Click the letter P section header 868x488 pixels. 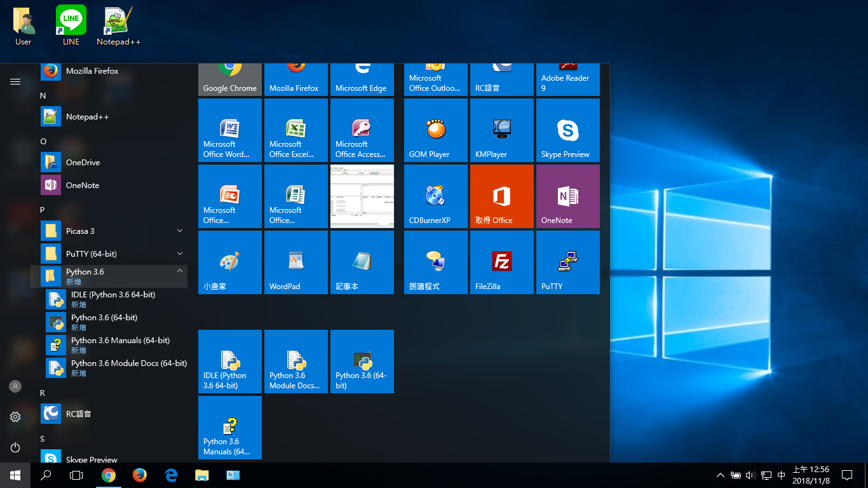pos(43,210)
